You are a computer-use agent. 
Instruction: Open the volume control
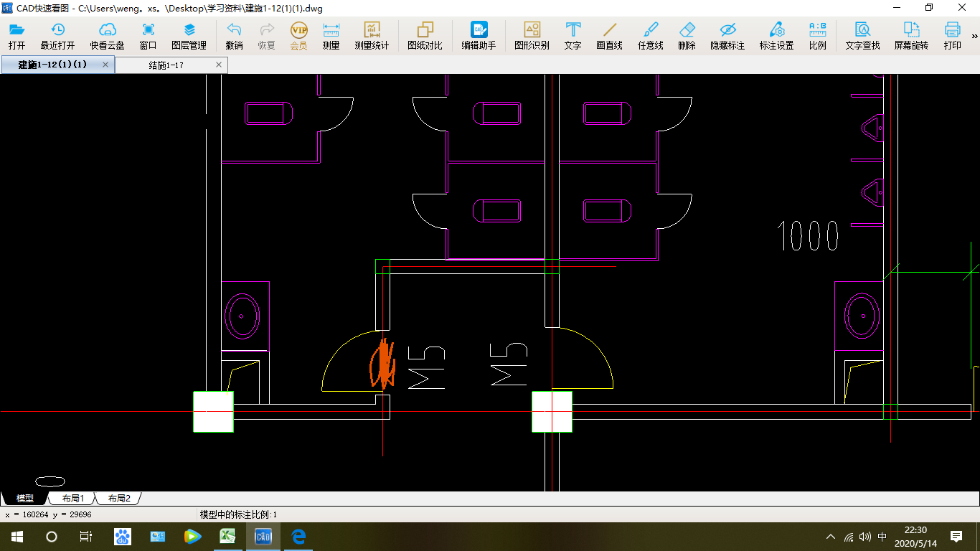(x=864, y=536)
